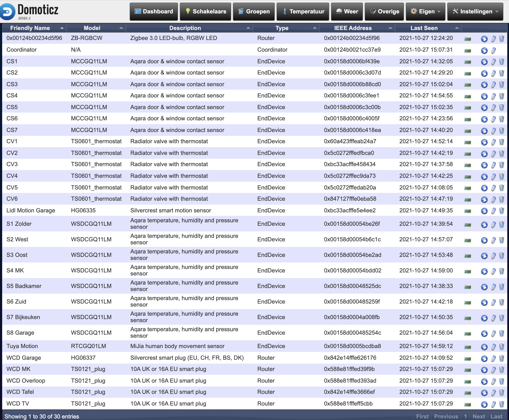Open the blue scroll icon for S1 Zolder

pos(484,224)
